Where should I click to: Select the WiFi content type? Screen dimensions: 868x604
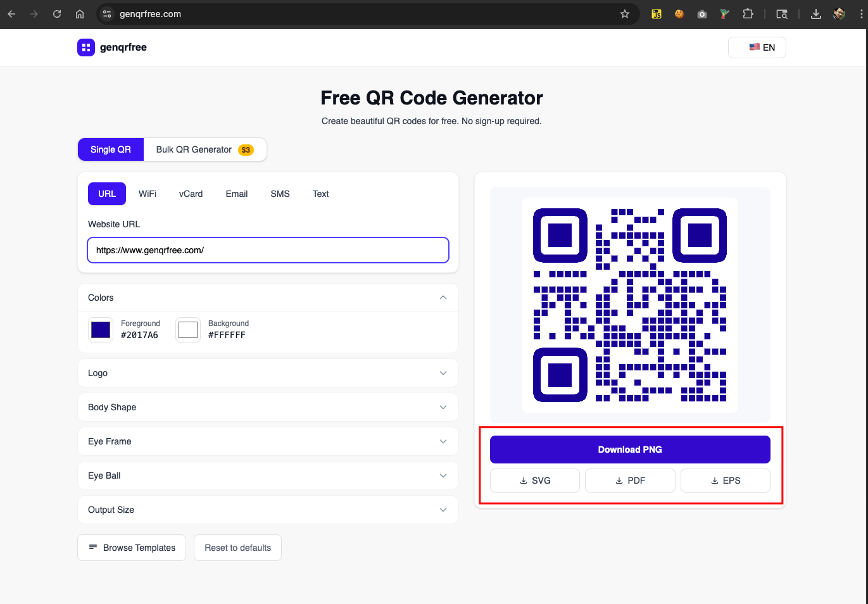pyautogui.click(x=148, y=194)
